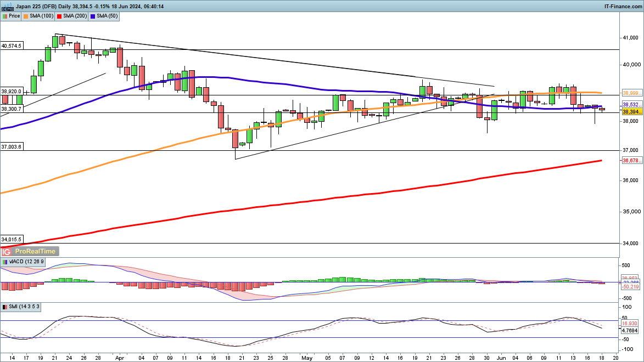Image resolution: width=644 pixels, height=362 pixels.
Task: Open the SMA (50) indicator label
Action: click(x=105, y=16)
